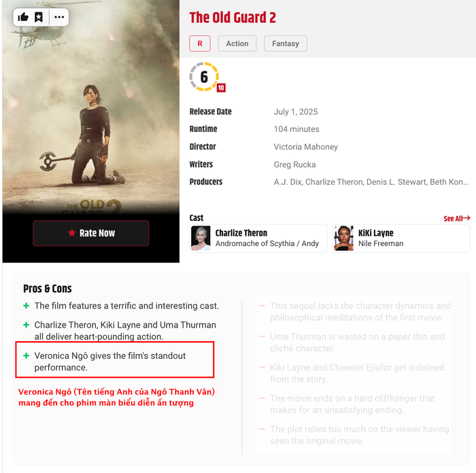This screenshot has height=473, width=476.
Task: Open KiKi Layne's cast photo
Action: [343, 238]
